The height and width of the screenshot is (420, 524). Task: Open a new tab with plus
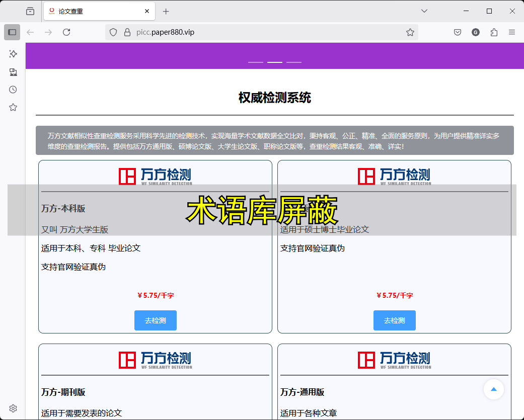tap(166, 12)
